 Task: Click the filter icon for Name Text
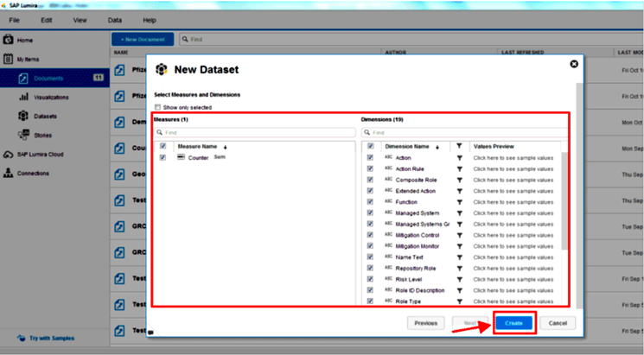point(460,257)
